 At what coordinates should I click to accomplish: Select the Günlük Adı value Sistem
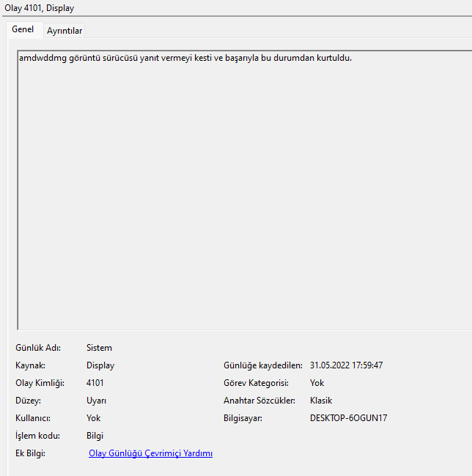(x=99, y=348)
